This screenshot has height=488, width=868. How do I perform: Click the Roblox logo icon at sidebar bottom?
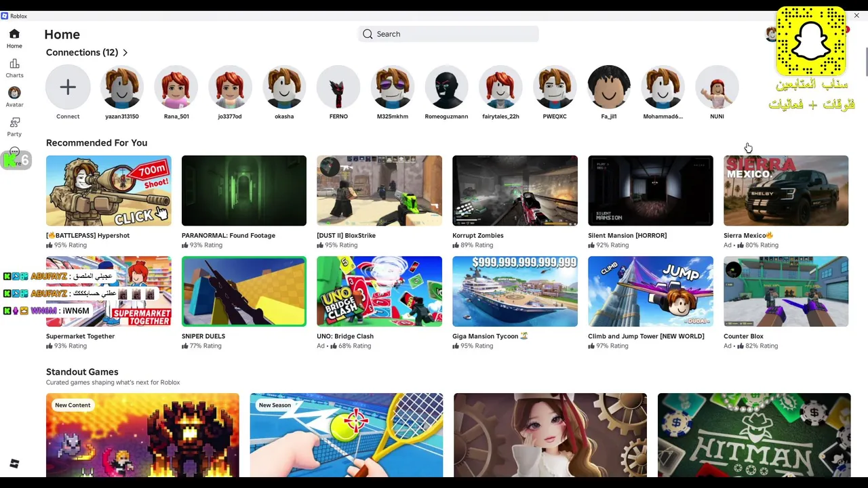click(x=14, y=464)
